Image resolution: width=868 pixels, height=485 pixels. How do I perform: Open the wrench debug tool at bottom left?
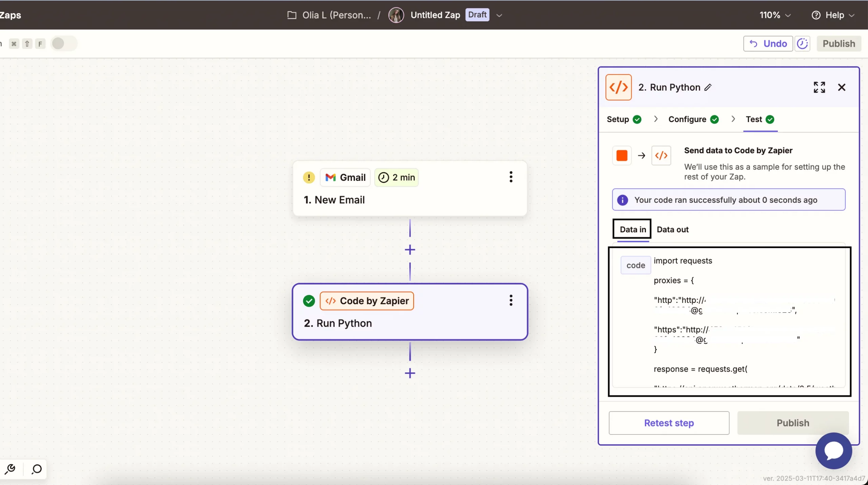[x=11, y=469]
